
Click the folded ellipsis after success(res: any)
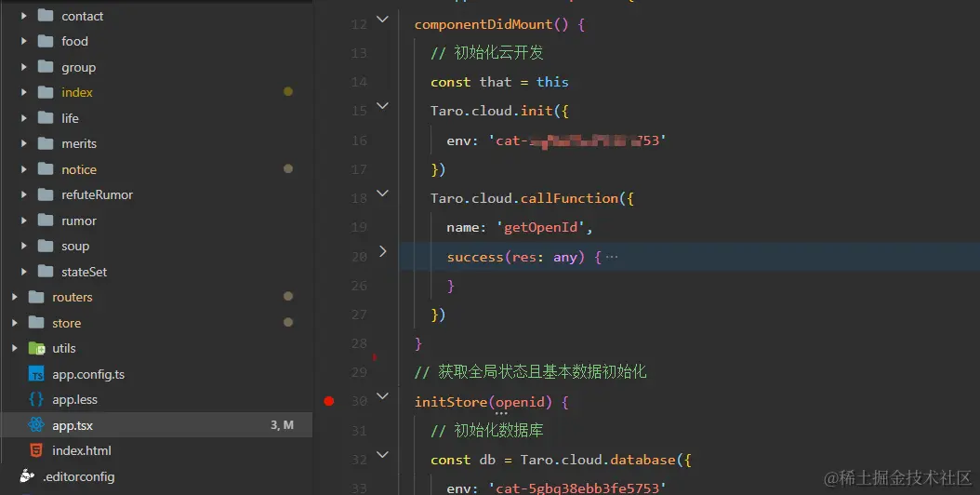pyautogui.click(x=611, y=257)
